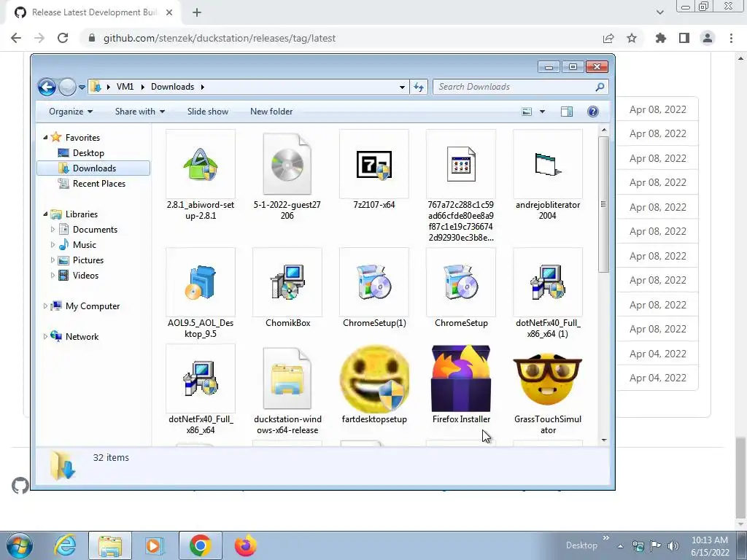Click the Chrome address bar URL
The image size is (747, 560).
point(220,38)
